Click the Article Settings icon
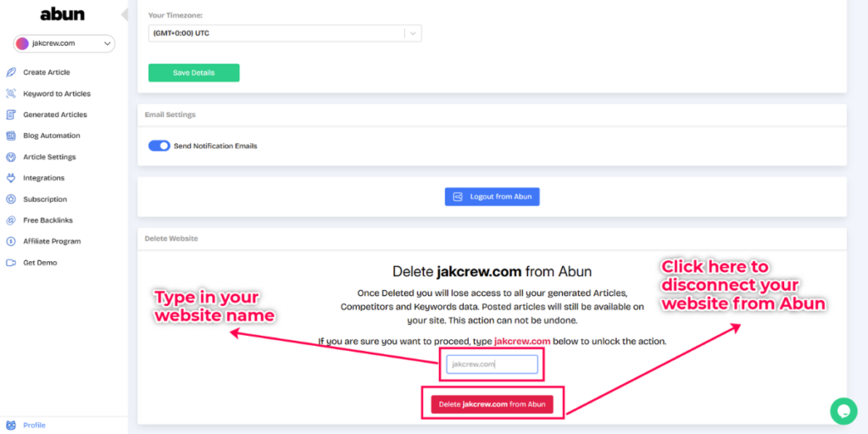This screenshot has height=434, width=868. click(10, 157)
